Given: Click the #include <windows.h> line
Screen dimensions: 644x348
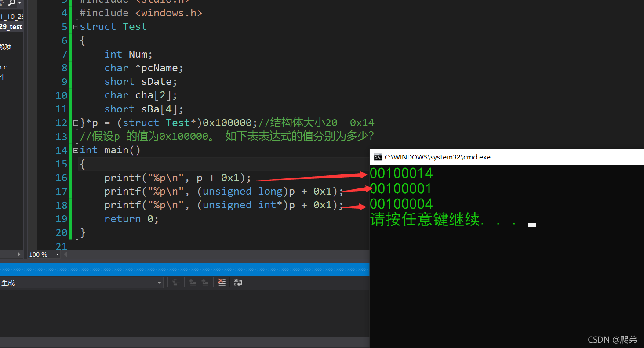Looking at the screenshot, I should tap(141, 13).
